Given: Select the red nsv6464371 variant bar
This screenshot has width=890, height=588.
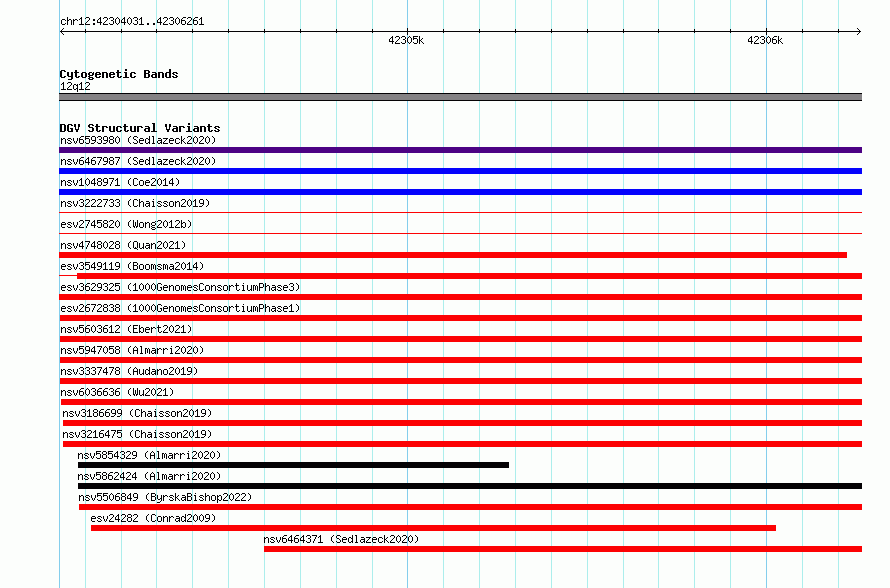Looking at the screenshot, I should [x=563, y=549].
